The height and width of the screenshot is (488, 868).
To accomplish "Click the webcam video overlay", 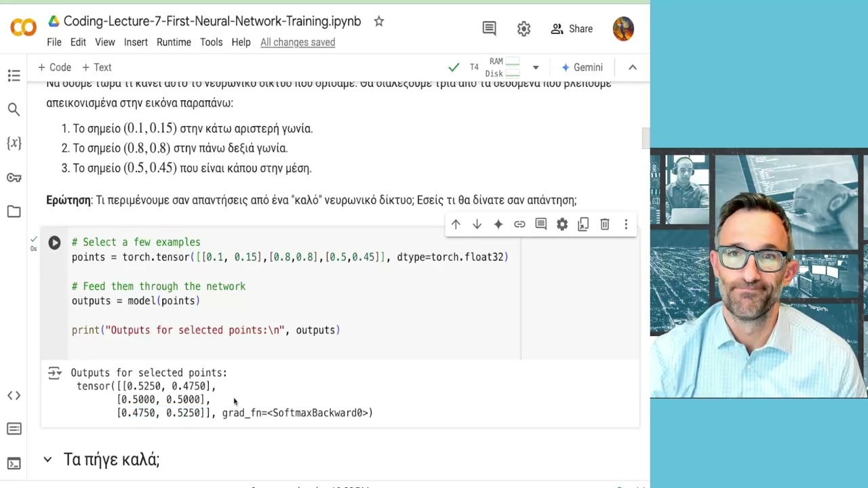I will pos(759,272).
